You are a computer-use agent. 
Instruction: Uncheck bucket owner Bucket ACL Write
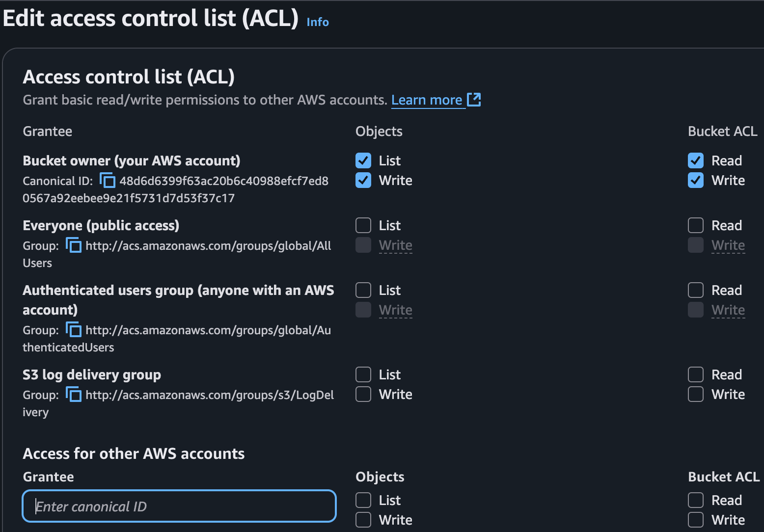pos(696,180)
